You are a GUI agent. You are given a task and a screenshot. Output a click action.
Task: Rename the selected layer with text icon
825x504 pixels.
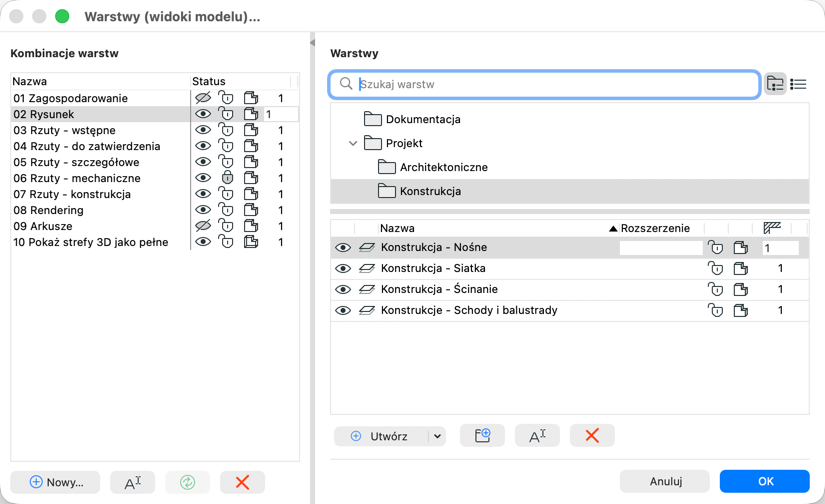tap(537, 436)
